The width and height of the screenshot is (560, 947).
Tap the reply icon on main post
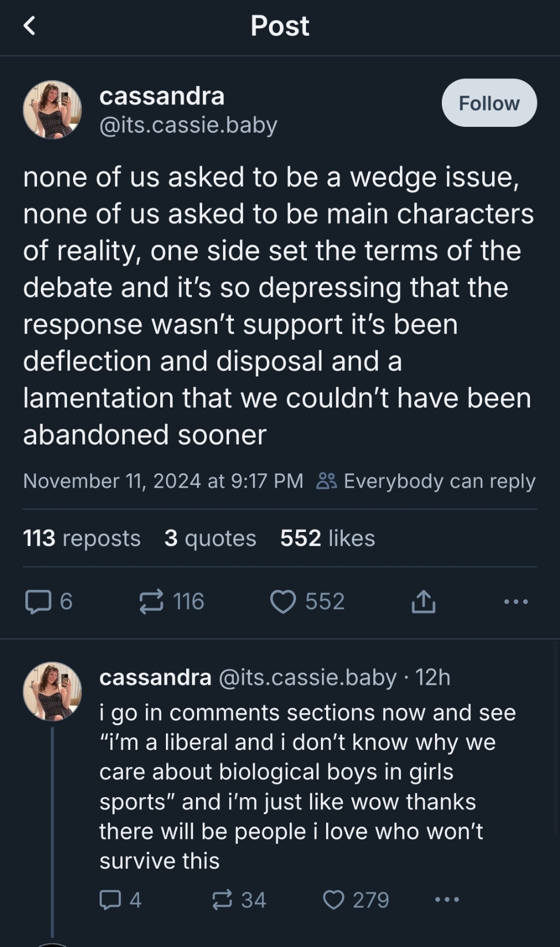(38, 602)
